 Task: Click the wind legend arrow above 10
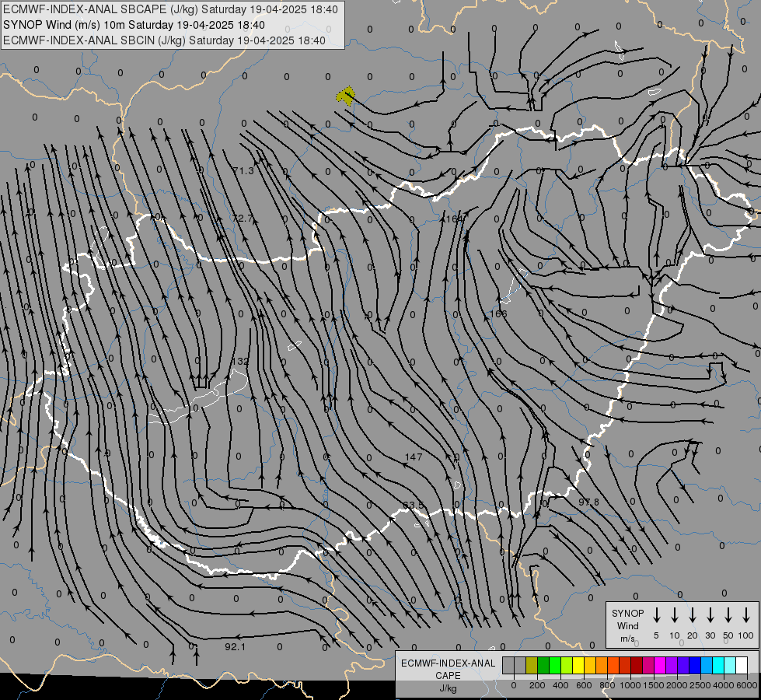(x=674, y=615)
